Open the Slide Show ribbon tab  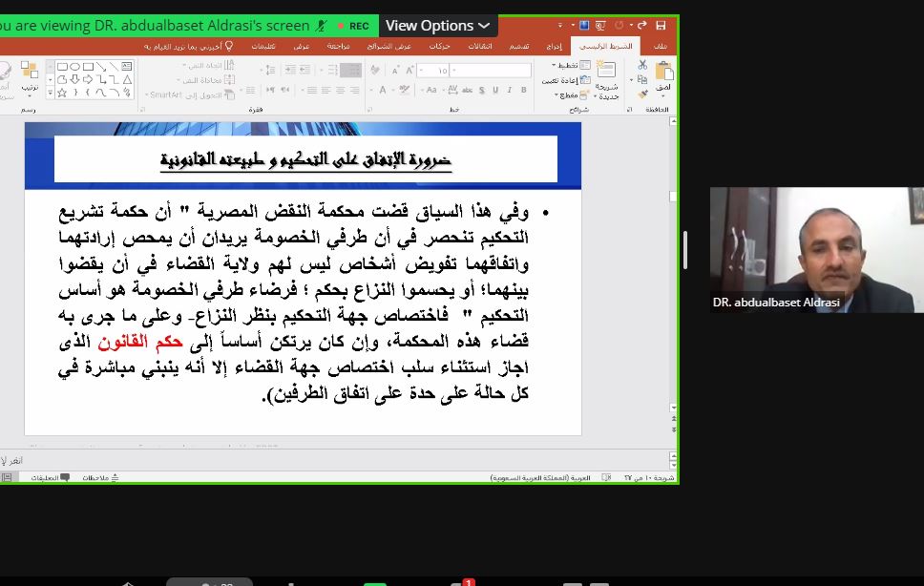click(x=388, y=46)
